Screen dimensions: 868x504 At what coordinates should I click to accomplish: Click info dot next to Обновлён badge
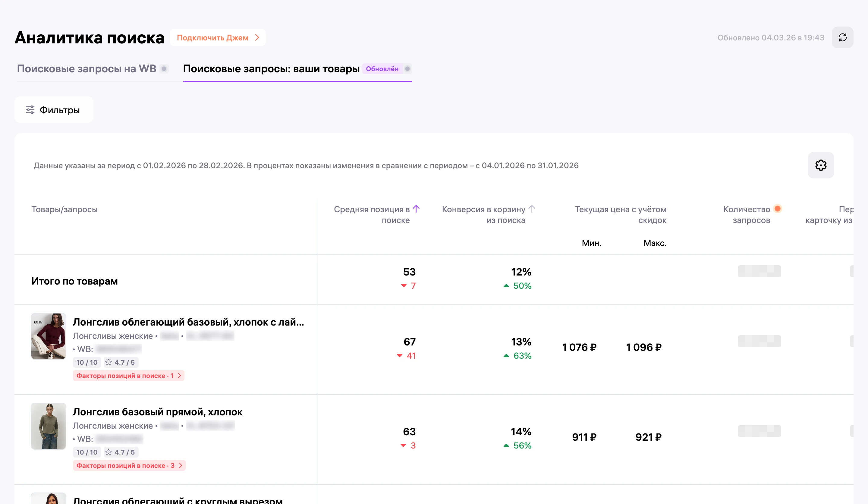coord(407,69)
